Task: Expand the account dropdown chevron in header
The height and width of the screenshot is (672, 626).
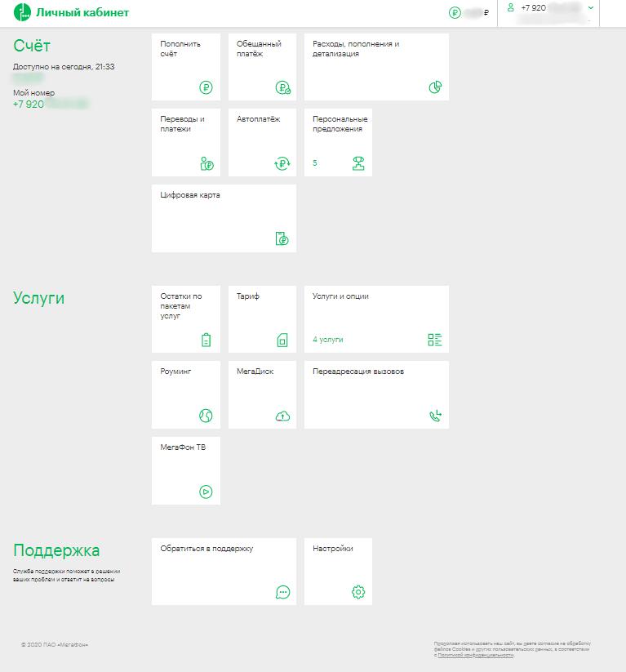Action: pos(591,7)
